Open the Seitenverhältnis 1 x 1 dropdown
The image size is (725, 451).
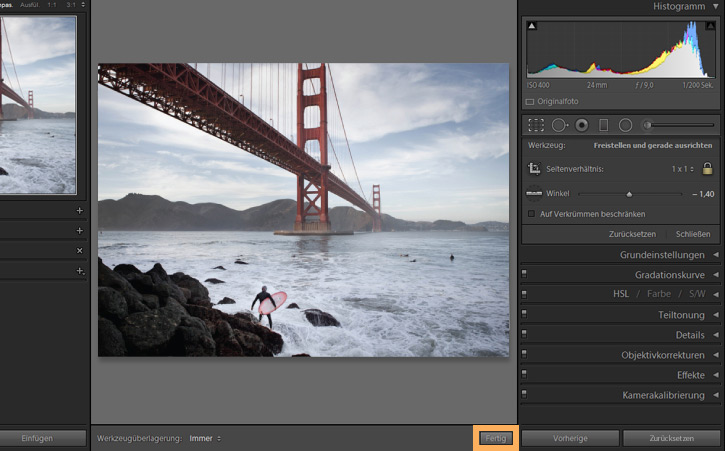coord(682,169)
